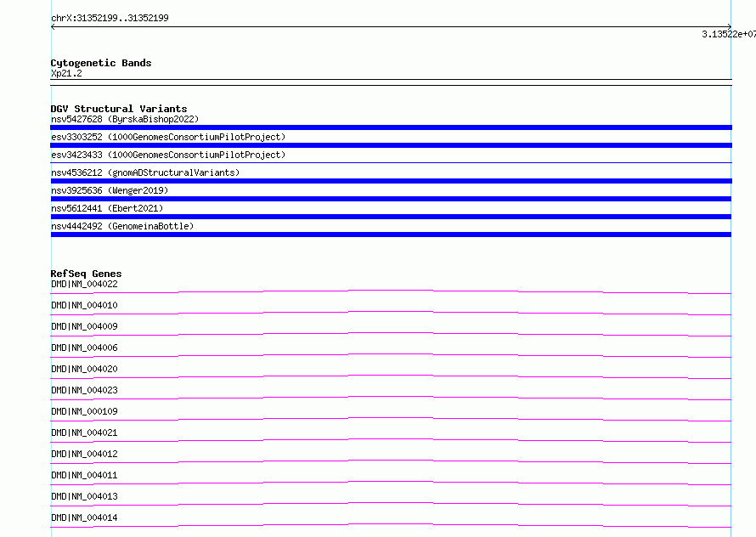Click the DMD|NM_000109 transcript label
756x537 pixels.
tap(84, 411)
